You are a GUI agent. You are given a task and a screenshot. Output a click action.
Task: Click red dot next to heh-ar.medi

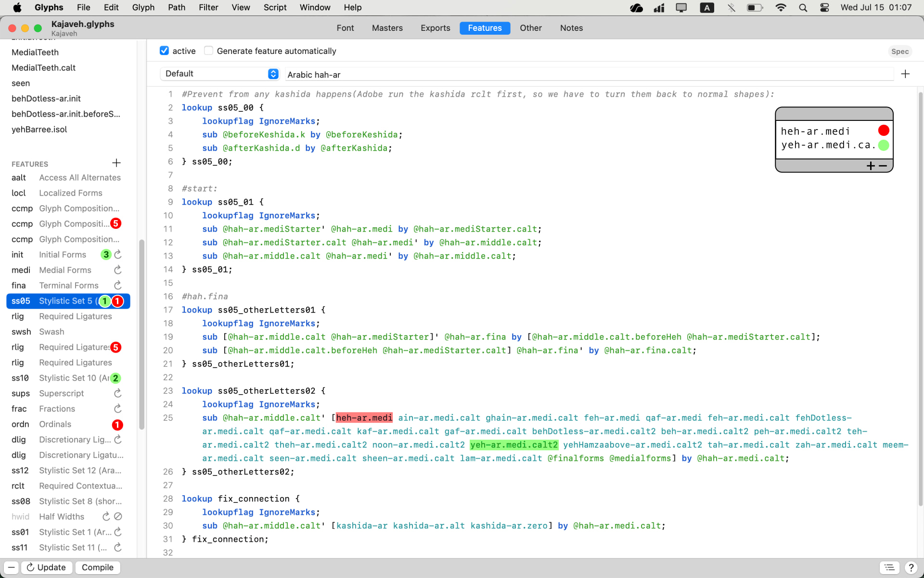884,131
